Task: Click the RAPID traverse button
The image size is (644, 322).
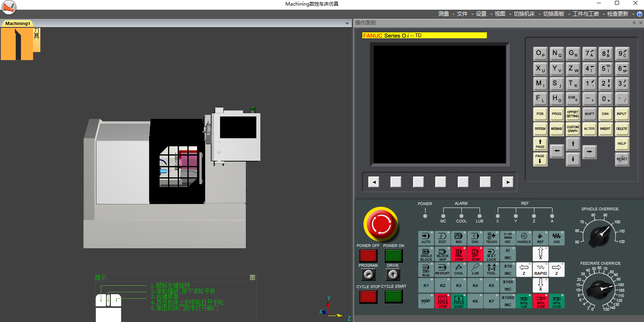Action: [540, 270]
